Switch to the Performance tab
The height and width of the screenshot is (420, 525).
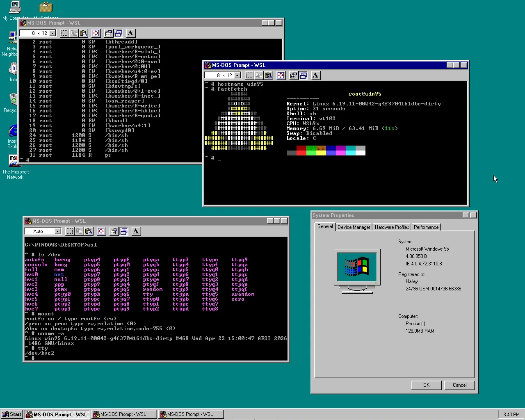(426, 227)
